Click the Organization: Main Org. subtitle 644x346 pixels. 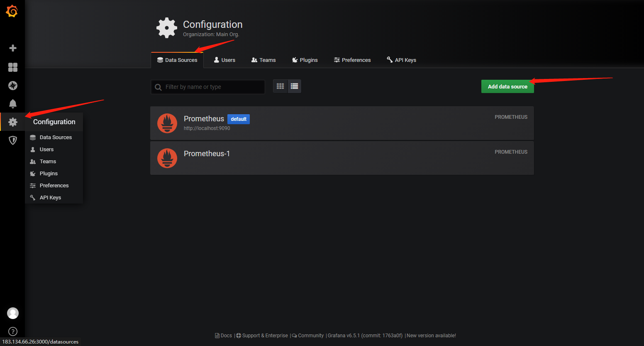(211, 34)
